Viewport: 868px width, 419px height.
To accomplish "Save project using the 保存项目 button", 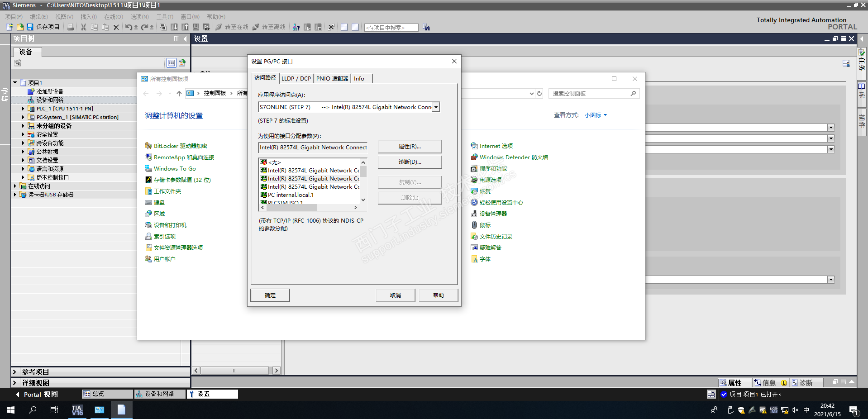I will [x=43, y=27].
